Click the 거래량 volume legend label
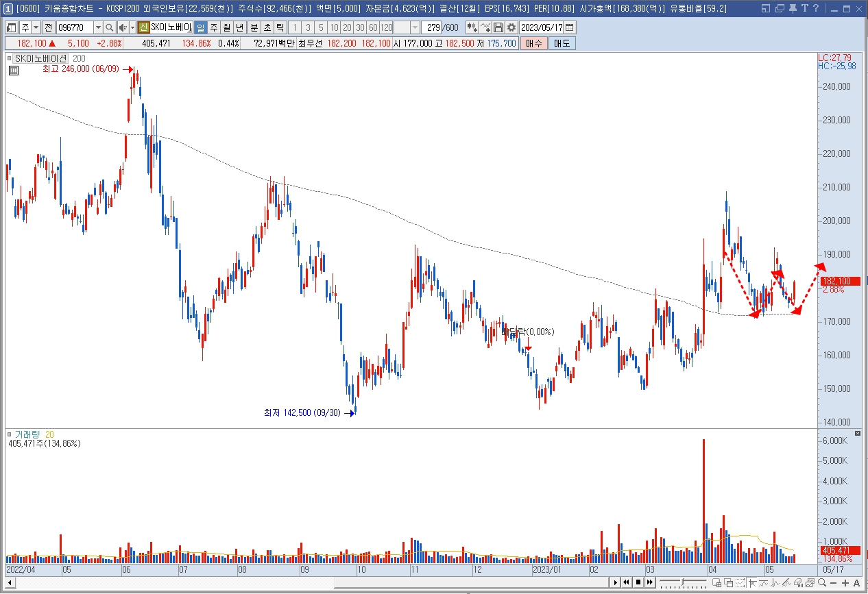Screen dimensions: 868x594 click(x=28, y=434)
